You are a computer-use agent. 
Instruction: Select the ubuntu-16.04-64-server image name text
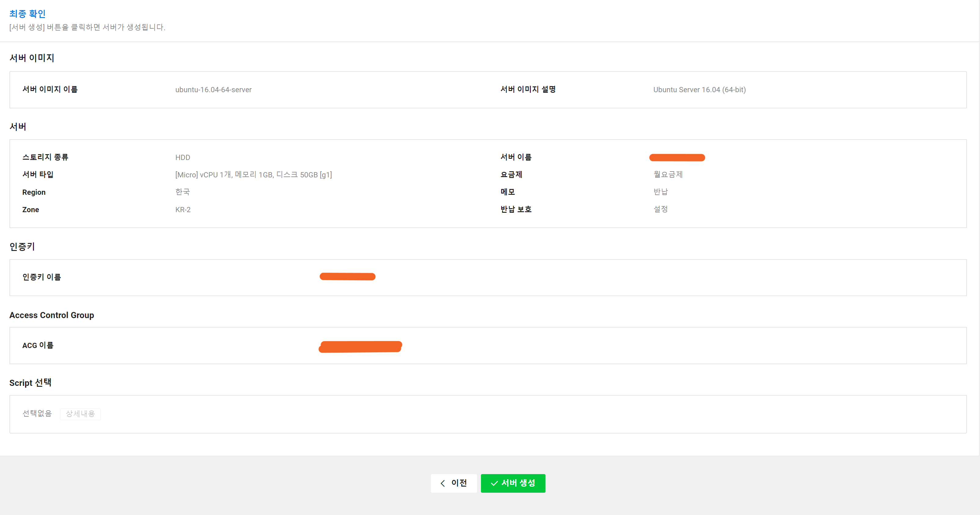[213, 90]
